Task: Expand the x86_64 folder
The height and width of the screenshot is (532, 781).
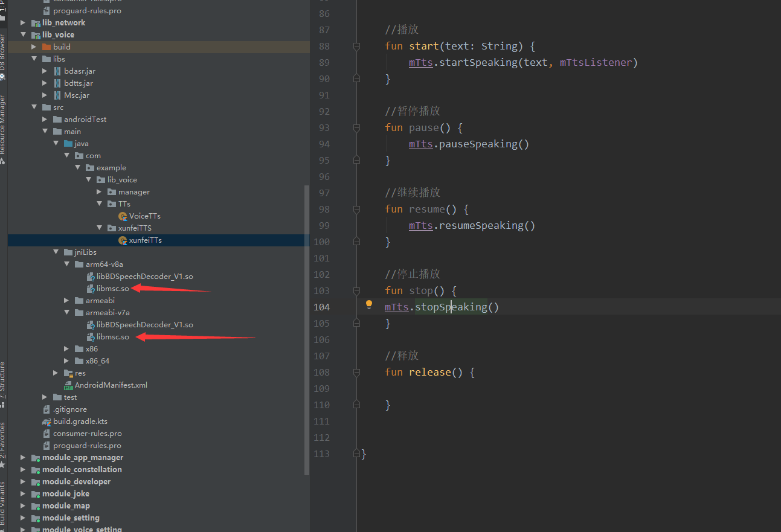Action: click(x=67, y=361)
